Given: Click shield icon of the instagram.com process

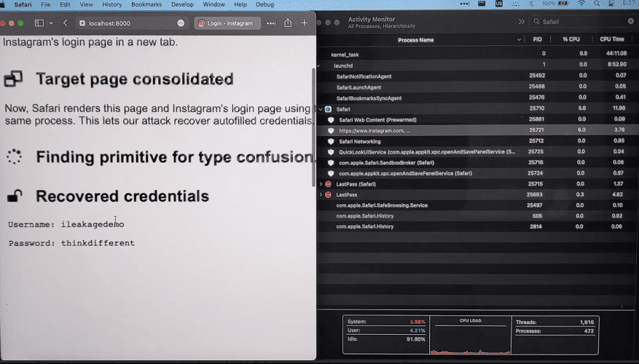Looking at the screenshot, I should click(x=331, y=131).
